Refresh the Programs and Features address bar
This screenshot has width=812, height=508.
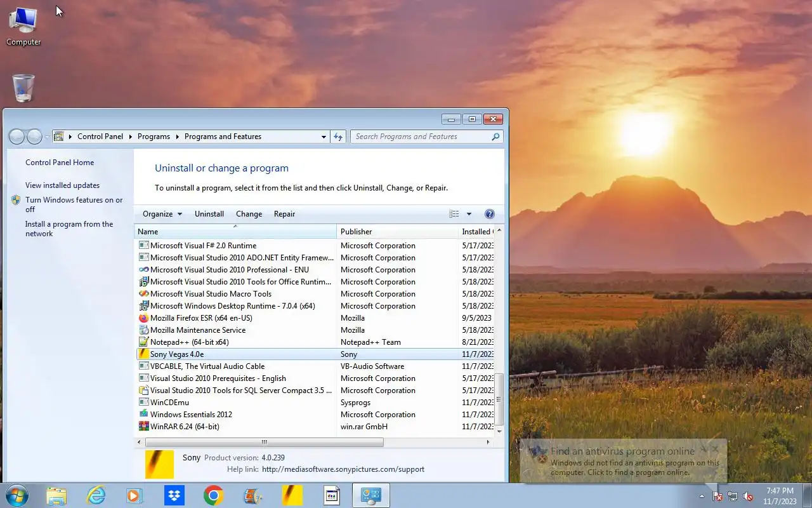point(338,137)
